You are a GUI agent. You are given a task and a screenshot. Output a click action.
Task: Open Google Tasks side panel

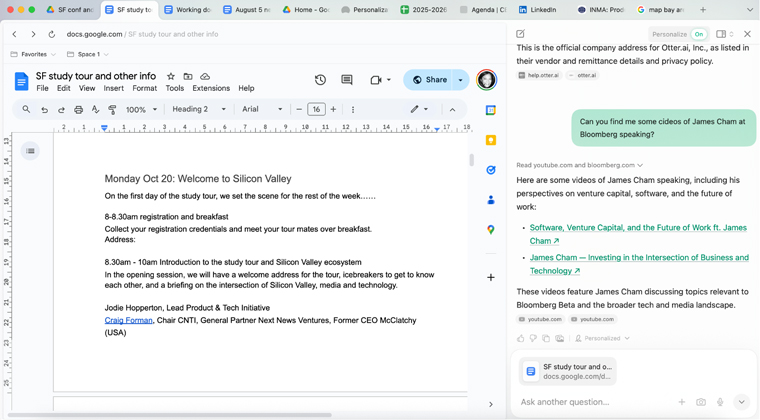491,170
